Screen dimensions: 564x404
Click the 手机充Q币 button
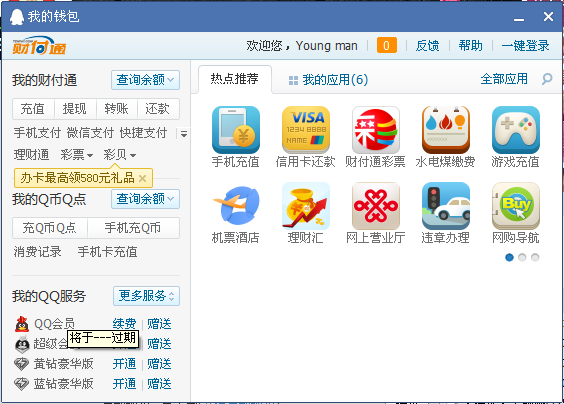point(133,228)
